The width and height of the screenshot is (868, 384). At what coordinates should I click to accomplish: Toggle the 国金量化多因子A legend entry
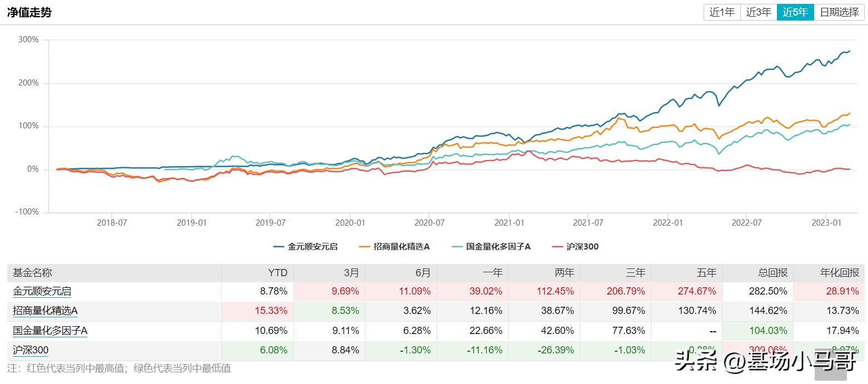pos(494,247)
